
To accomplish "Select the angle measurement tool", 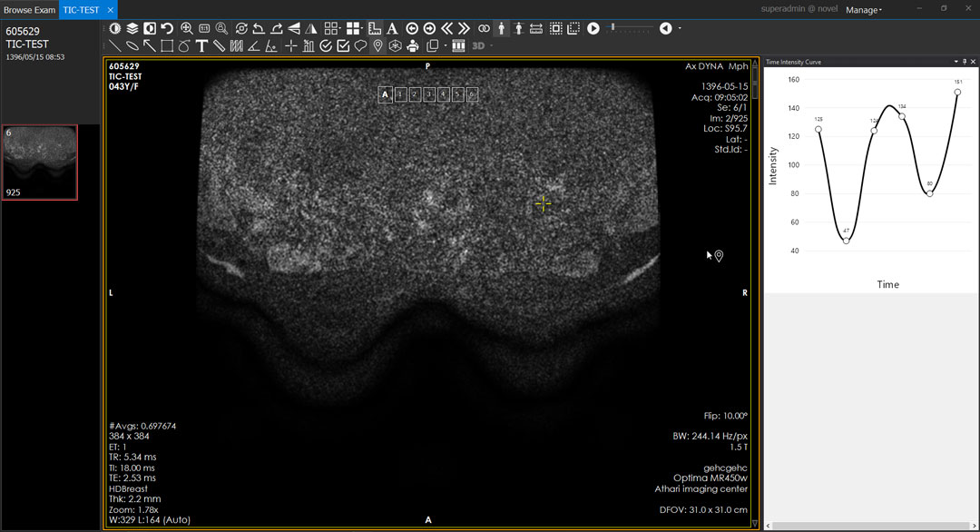I will pos(254,45).
